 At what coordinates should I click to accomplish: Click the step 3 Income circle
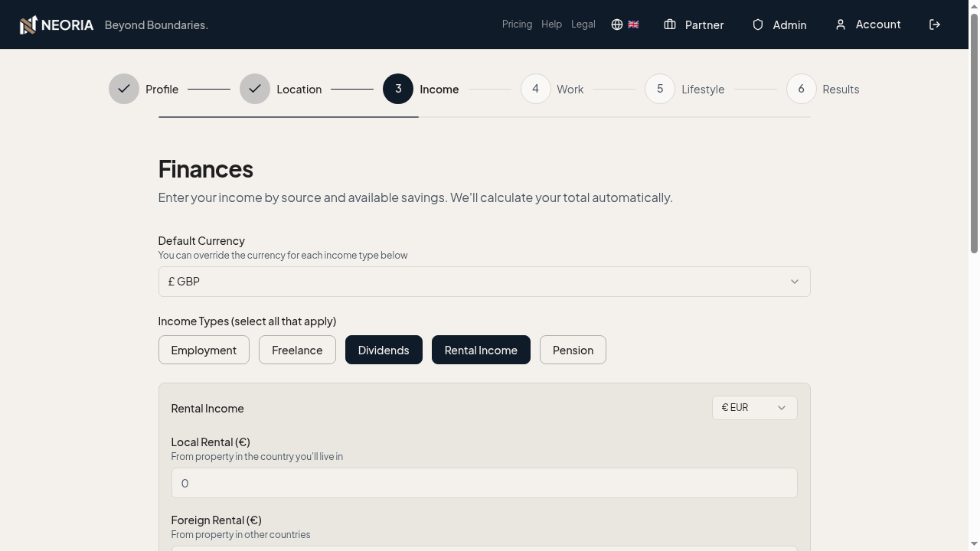[398, 89]
